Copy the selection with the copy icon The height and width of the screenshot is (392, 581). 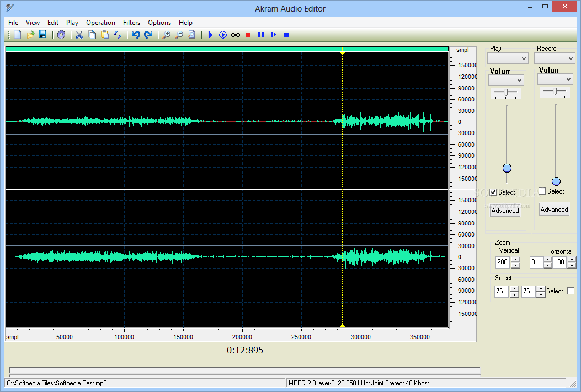[92, 35]
